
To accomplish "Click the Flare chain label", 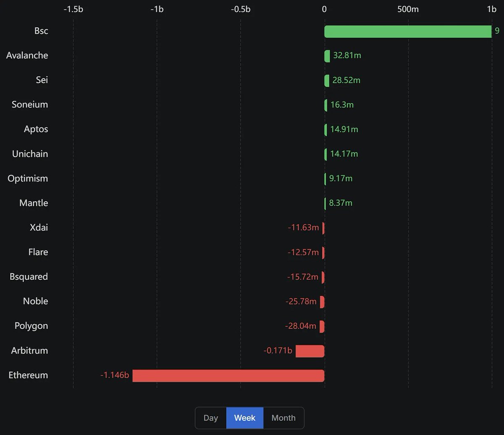I will point(38,252).
